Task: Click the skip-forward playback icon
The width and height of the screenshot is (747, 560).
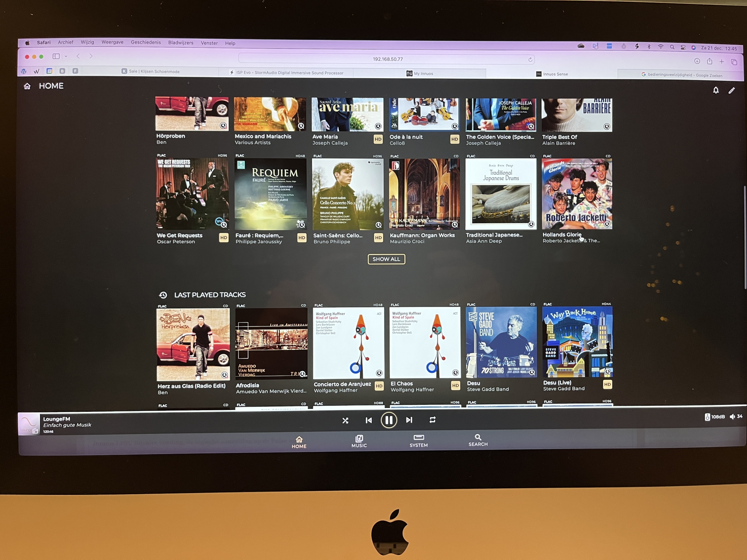Action: click(x=410, y=420)
